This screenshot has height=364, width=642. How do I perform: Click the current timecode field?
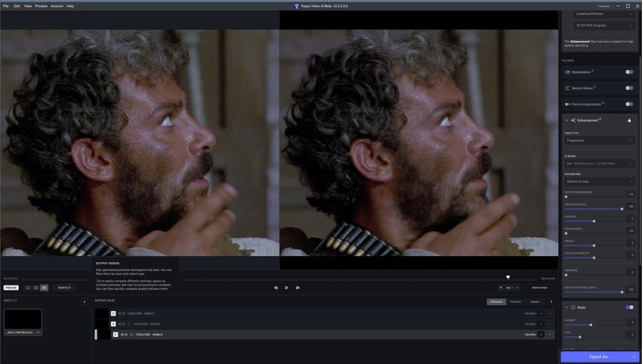pos(64,288)
